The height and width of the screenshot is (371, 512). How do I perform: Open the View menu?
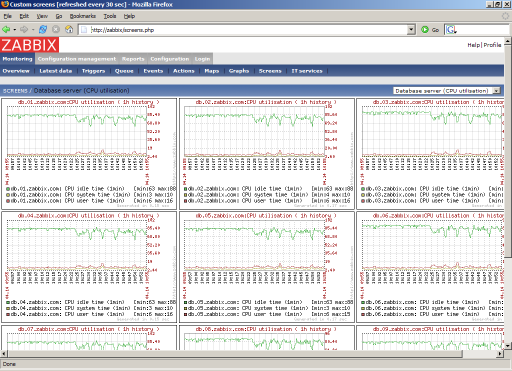[42, 16]
